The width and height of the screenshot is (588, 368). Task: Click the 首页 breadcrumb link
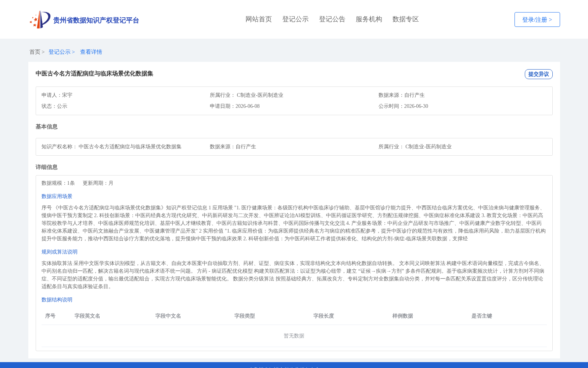click(35, 52)
